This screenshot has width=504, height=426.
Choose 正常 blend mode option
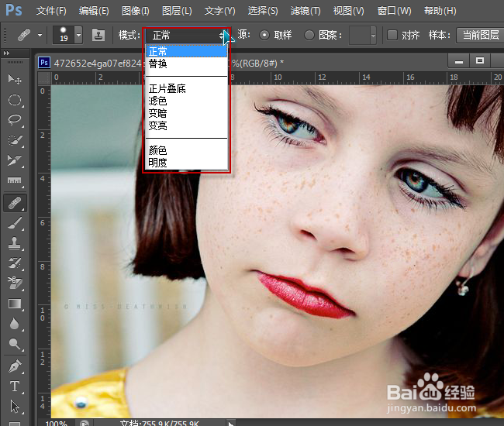point(186,51)
